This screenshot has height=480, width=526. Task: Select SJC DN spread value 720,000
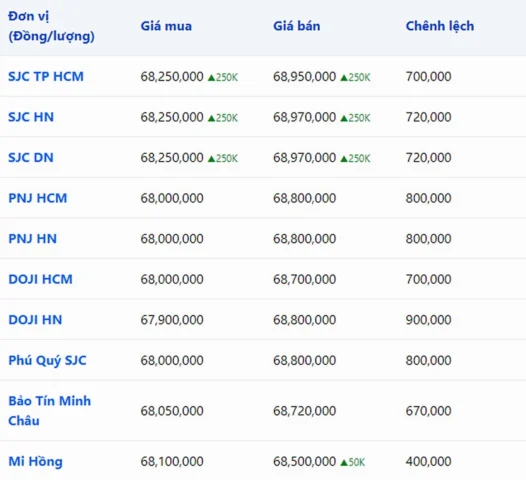[428, 158]
